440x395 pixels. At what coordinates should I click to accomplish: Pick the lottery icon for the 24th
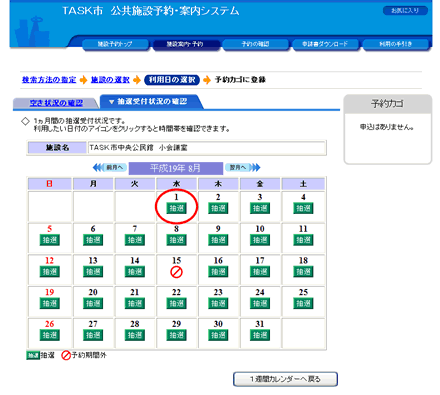pyautogui.click(x=260, y=303)
